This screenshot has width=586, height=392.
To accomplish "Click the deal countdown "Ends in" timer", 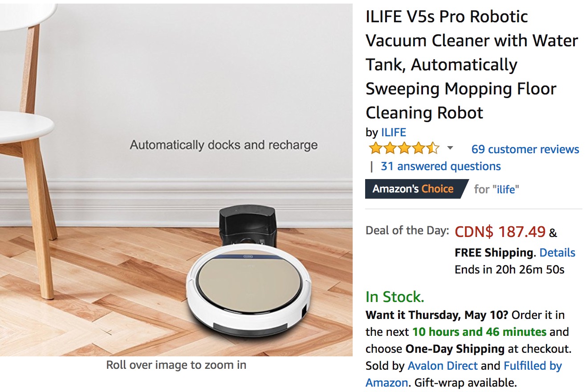I will click(509, 269).
